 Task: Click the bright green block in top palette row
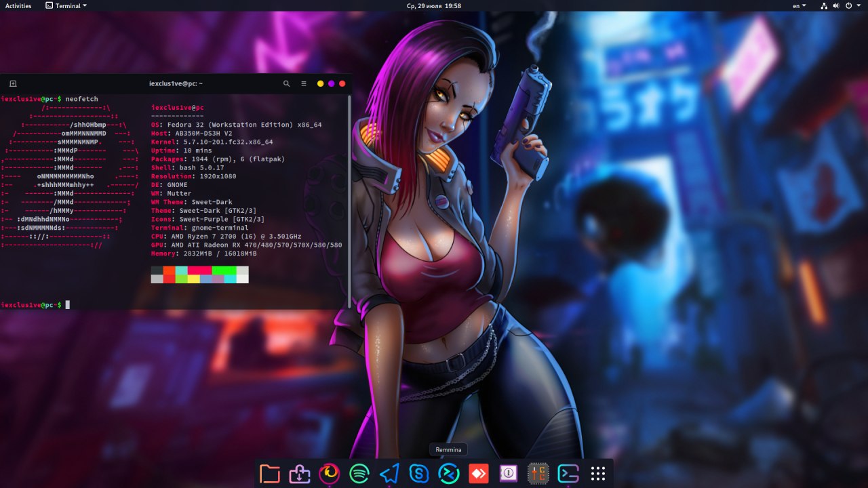(x=224, y=270)
